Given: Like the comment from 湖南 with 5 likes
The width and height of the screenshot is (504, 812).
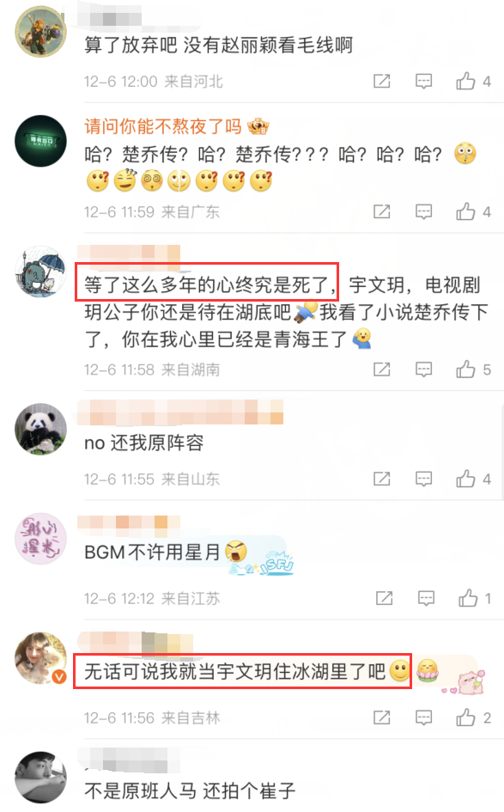Looking at the screenshot, I should [472, 369].
